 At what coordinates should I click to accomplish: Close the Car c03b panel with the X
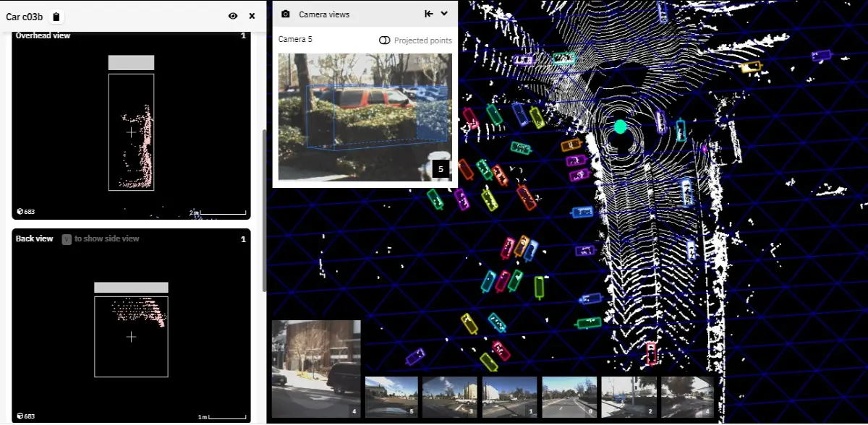tap(252, 16)
